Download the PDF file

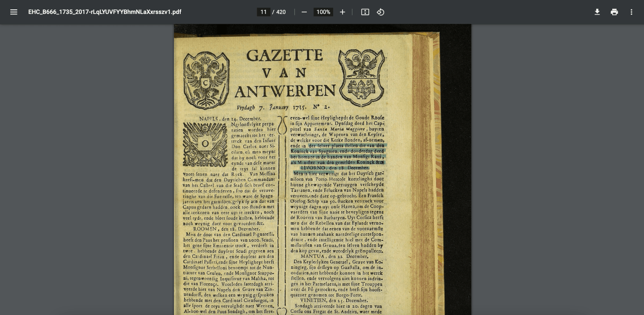(597, 12)
